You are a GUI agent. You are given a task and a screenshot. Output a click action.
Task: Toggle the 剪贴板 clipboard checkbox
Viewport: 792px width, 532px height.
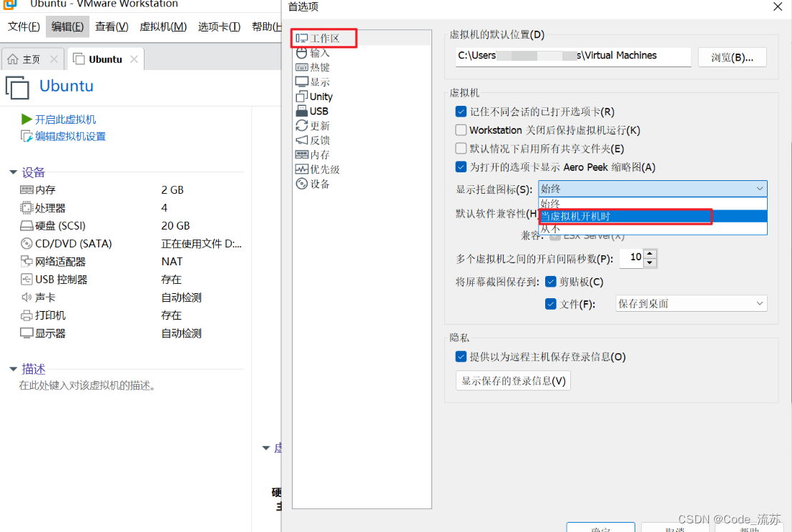coord(551,282)
